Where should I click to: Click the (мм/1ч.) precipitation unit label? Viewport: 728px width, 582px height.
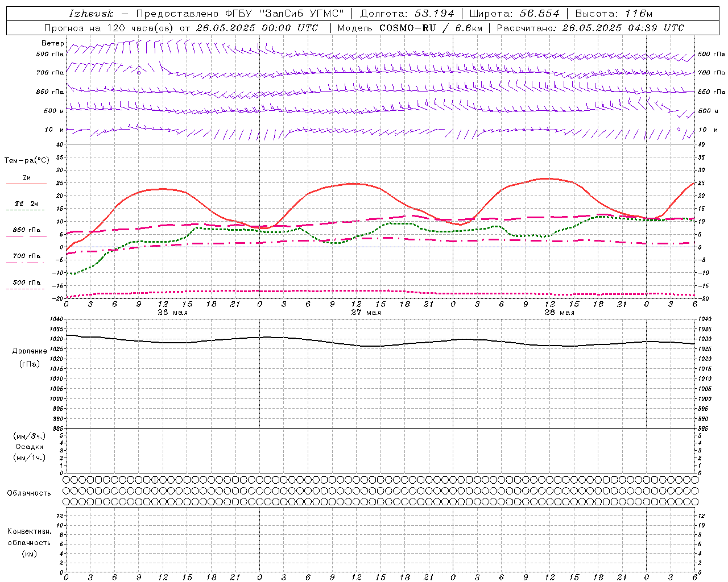point(30,458)
